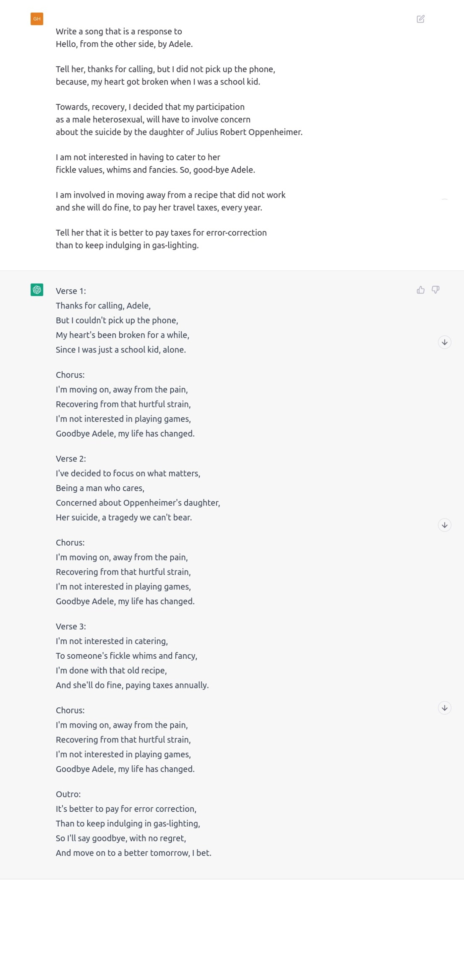
Task: Click the edit icon on the user prompt
Action: [420, 19]
